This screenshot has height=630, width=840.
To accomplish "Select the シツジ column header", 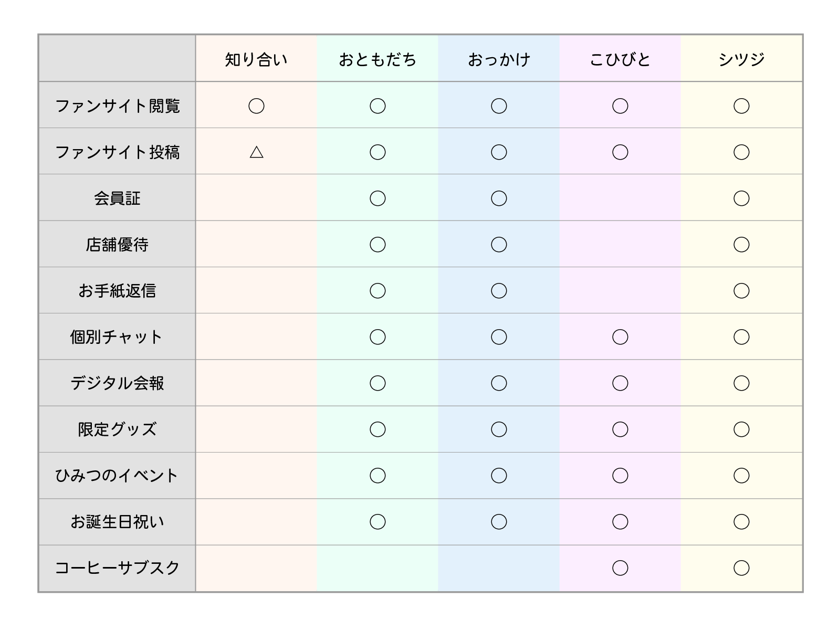I will (741, 59).
